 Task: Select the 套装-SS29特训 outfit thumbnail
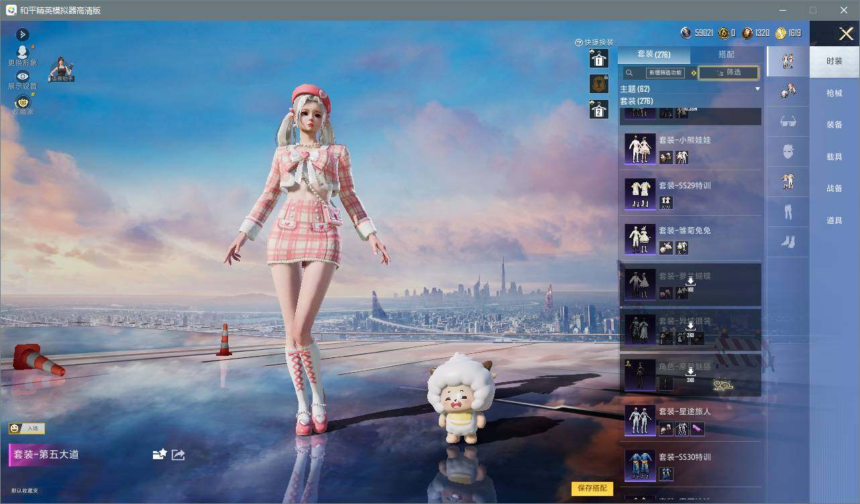tap(640, 194)
